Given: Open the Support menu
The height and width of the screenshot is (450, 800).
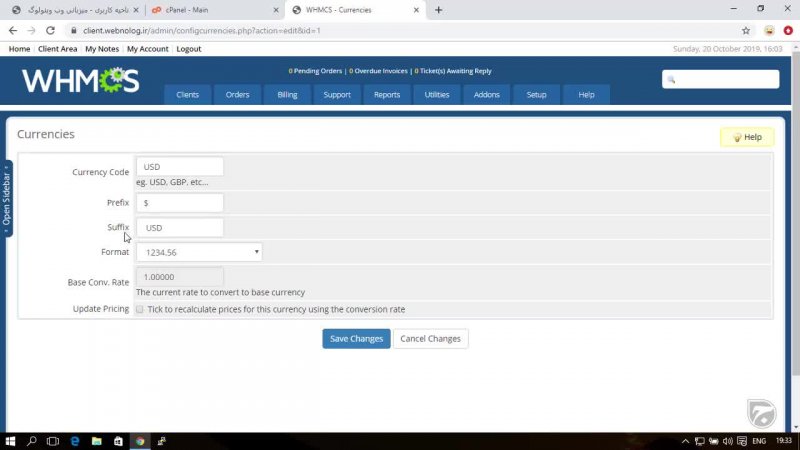Looking at the screenshot, I should 337,95.
